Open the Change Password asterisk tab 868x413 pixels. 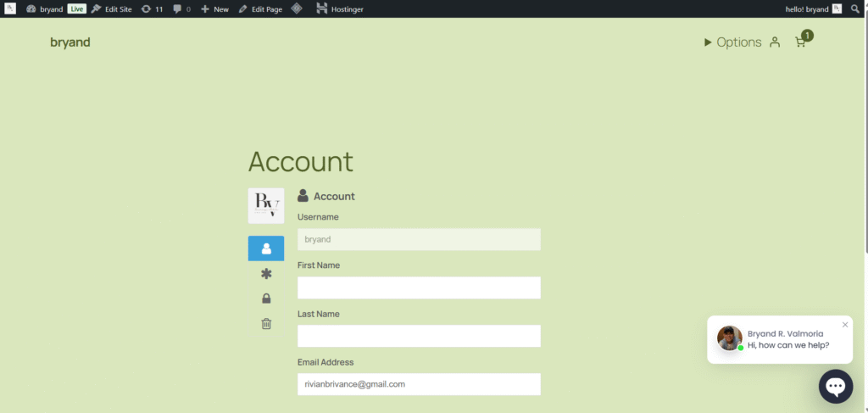click(x=266, y=274)
